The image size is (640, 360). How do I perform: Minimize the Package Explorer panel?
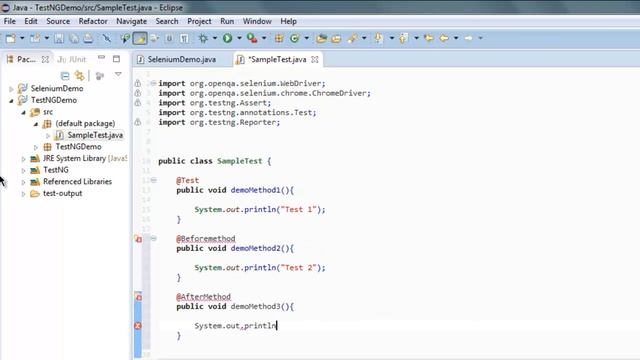pos(101,58)
